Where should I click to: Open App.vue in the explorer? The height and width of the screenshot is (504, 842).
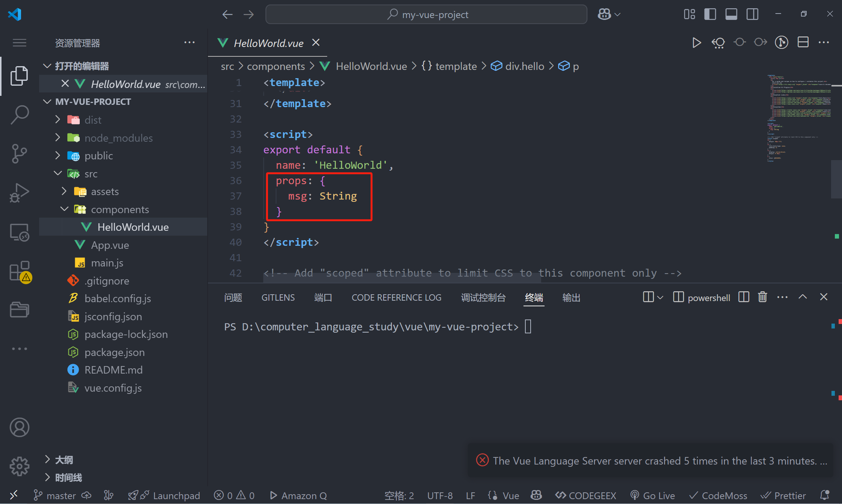point(110,245)
